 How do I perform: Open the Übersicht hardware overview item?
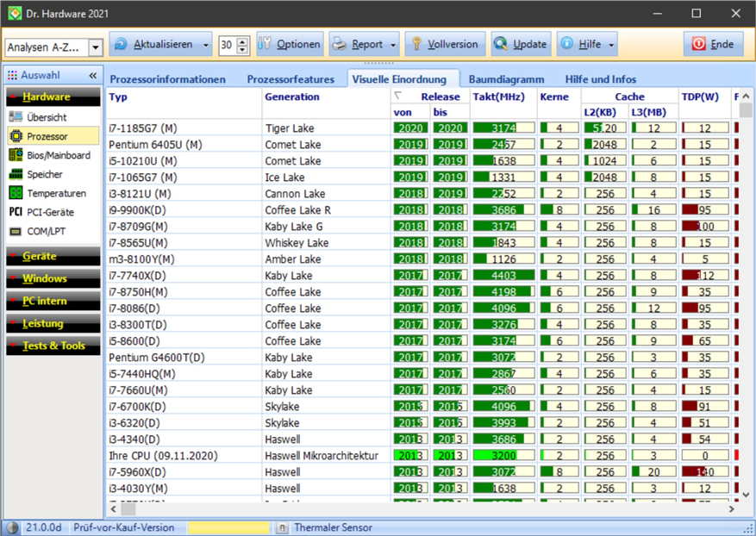(46, 117)
